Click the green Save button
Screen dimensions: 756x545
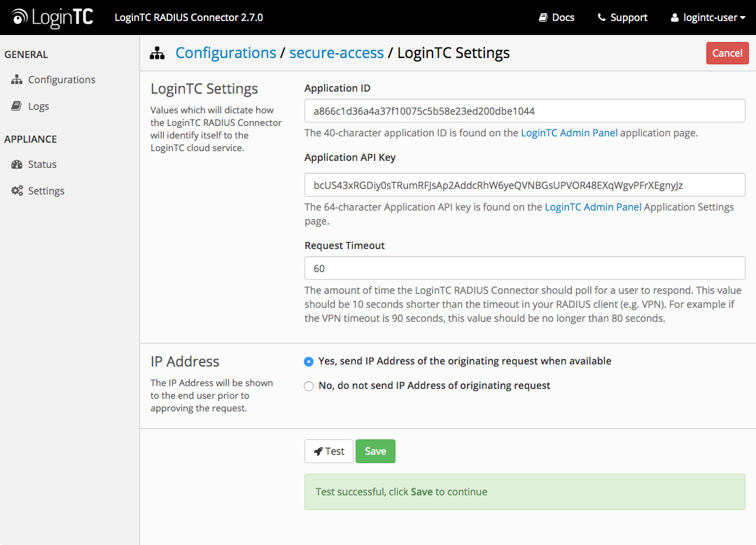[375, 451]
